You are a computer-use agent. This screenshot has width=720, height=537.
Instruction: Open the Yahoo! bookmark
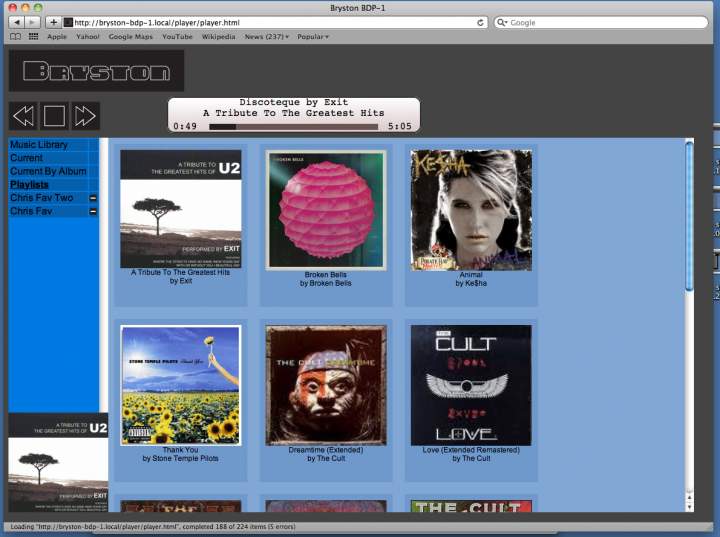(x=88, y=37)
